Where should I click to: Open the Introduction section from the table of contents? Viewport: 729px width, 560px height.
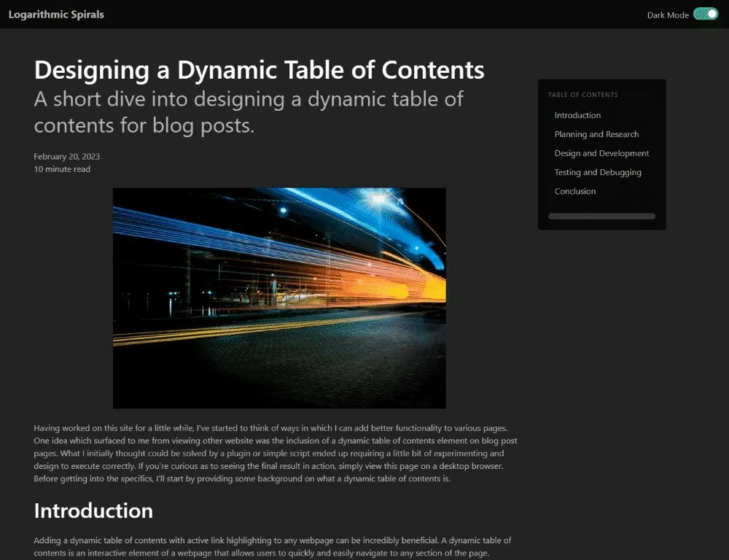pos(577,115)
